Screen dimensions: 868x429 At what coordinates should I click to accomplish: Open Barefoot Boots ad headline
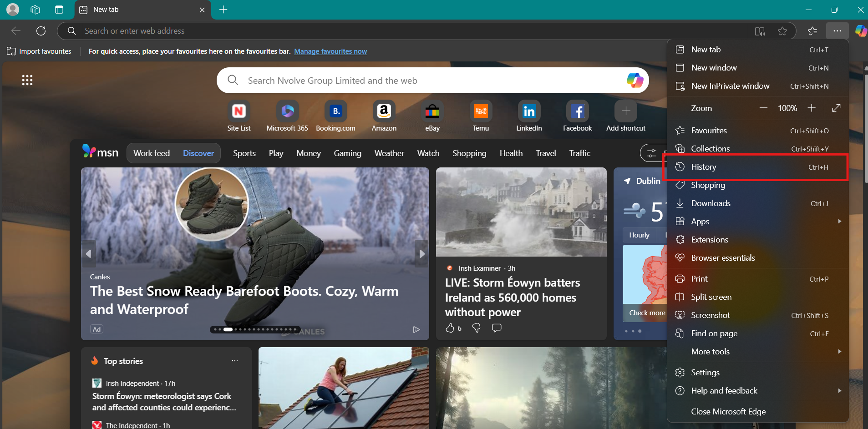(x=244, y=300)
